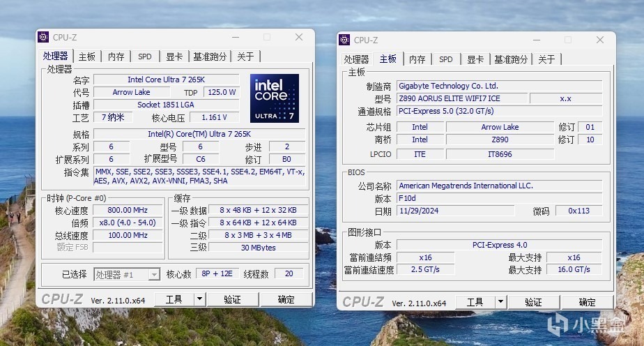Click the Intel Core Ultra 7 logo
Viewport: 644px width, 346px height.
click(275, 98)
